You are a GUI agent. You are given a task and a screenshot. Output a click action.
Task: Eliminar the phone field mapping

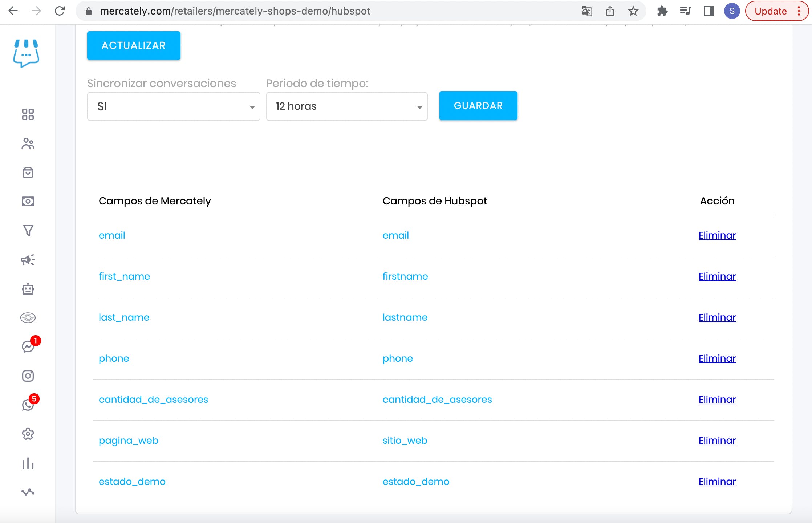(717, 358)
